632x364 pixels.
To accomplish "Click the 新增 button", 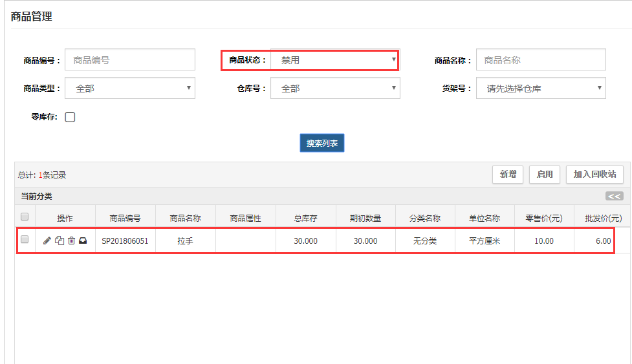I will tap(508, 174).
